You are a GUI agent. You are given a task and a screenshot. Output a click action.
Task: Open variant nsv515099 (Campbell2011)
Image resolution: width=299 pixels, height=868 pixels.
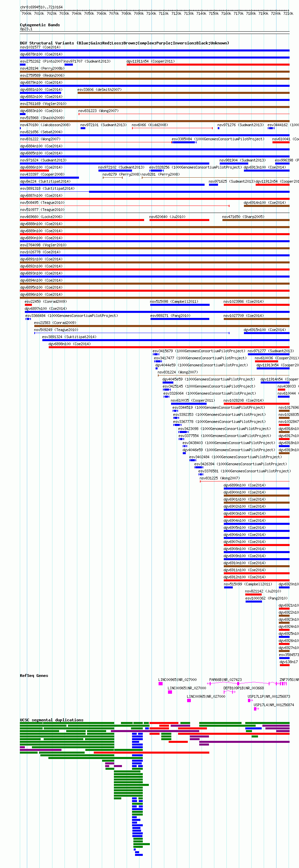[x=248, y=585]
